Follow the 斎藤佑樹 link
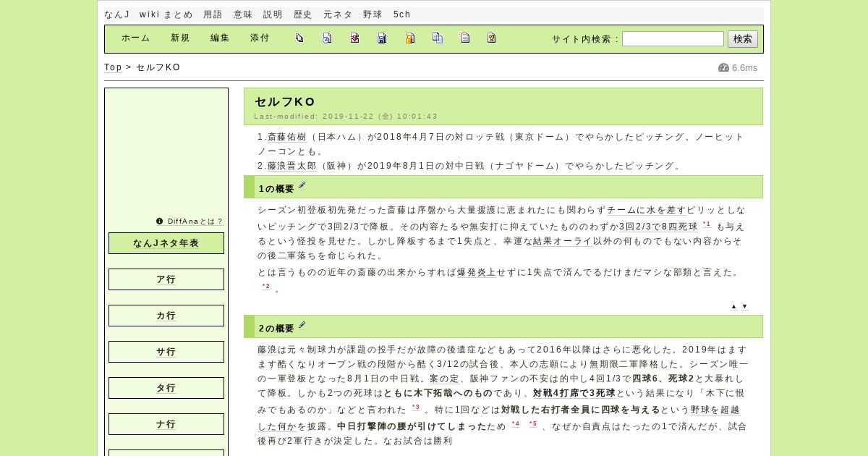 pos(287,137)
